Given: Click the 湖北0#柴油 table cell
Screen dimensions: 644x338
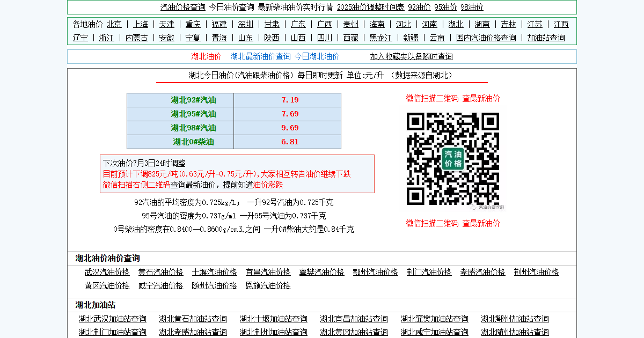Looking at the screenshot, I should 180,142.
